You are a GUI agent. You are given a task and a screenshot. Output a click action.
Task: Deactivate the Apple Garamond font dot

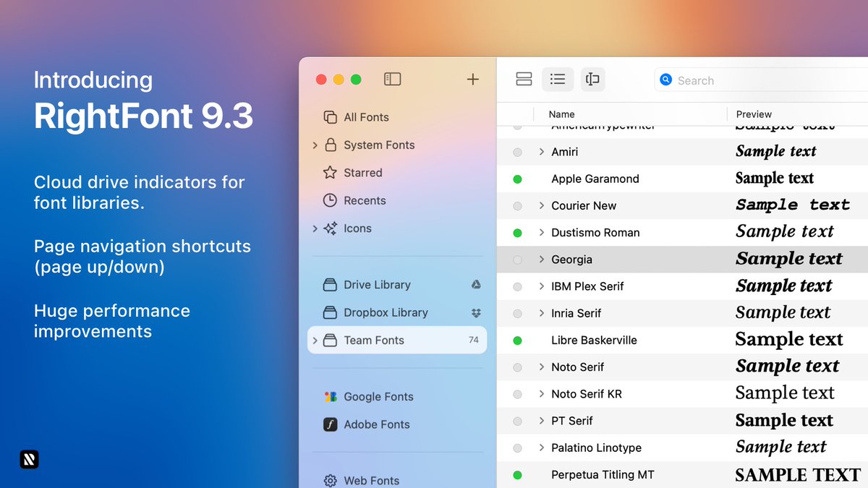click(517, 179)
